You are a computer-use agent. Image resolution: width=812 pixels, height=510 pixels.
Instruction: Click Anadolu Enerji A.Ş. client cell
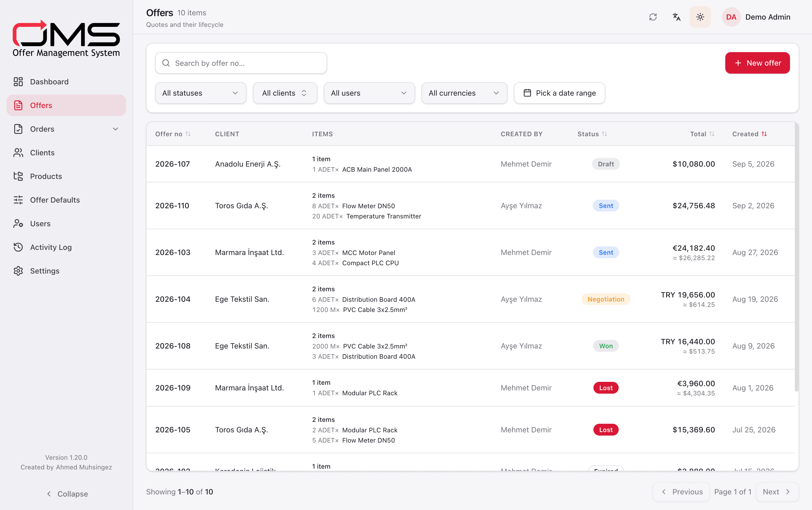[x=248, y=164]
